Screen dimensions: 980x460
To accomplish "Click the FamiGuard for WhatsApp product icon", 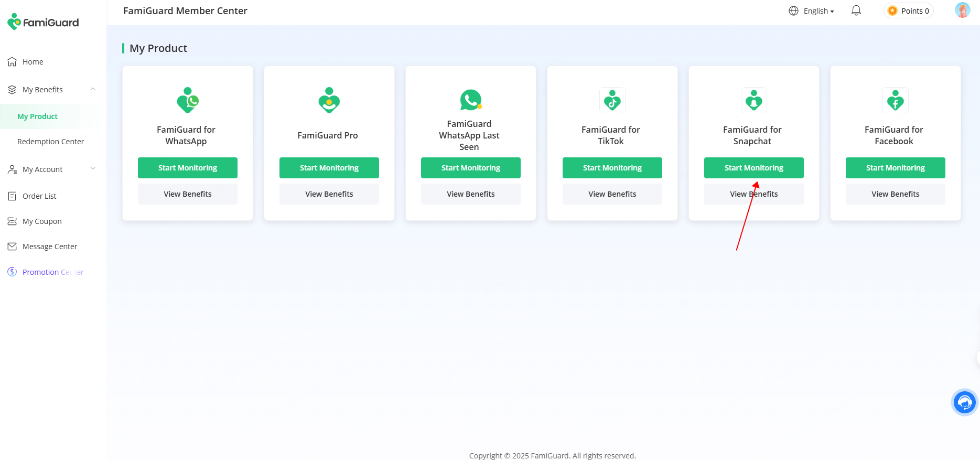I will tap(188, 100).
